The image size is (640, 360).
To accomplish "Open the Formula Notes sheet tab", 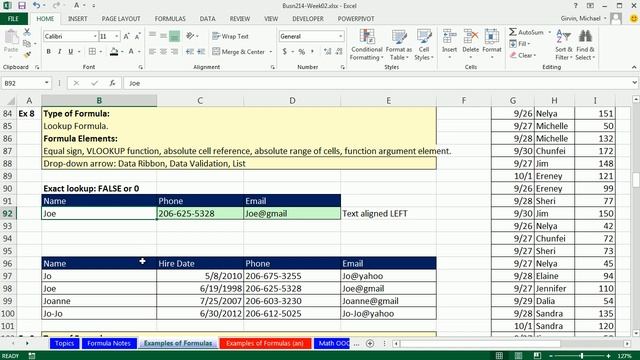I will point(109,343).
